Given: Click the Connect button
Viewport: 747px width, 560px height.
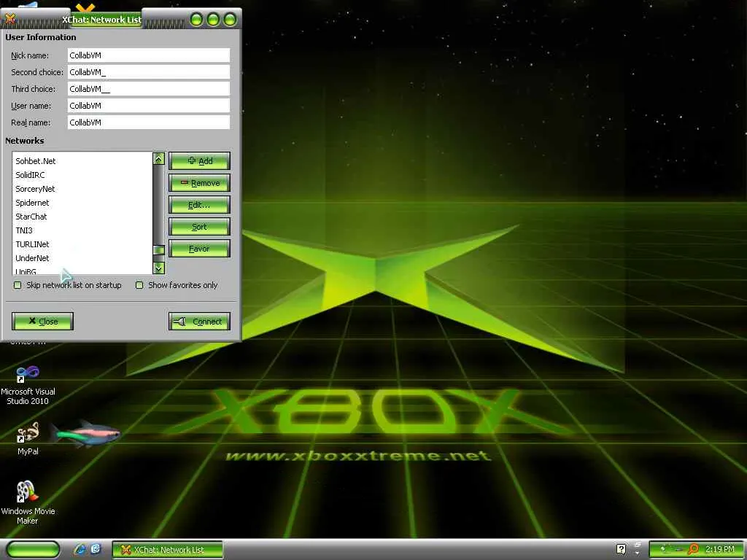Looking at the screenshot, I should pyautogui.click(x=199, y=322).
